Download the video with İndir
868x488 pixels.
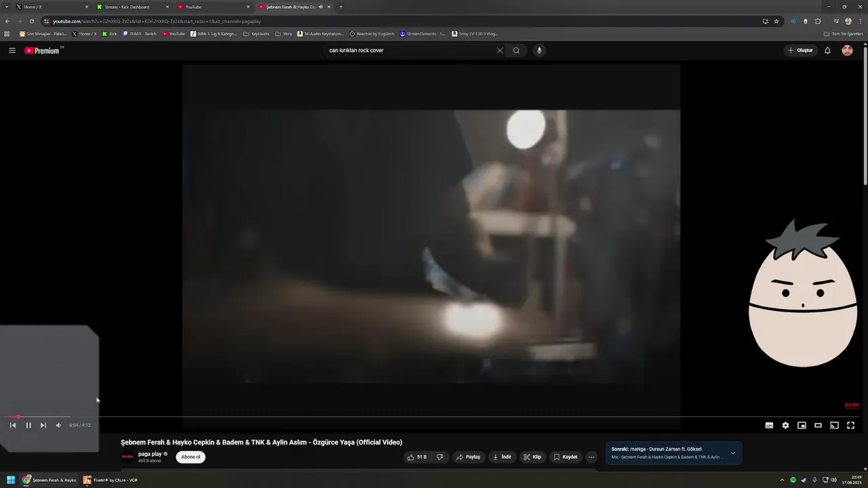[502, 457]
